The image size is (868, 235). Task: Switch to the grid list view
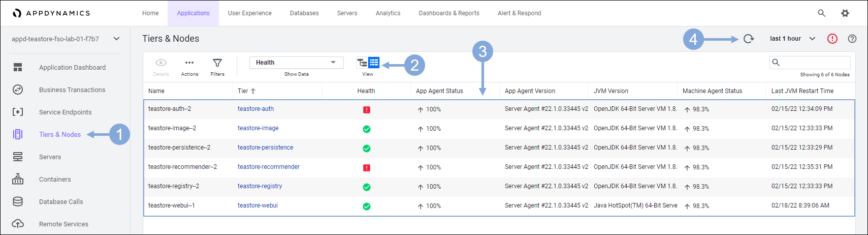tap(374, 63)
